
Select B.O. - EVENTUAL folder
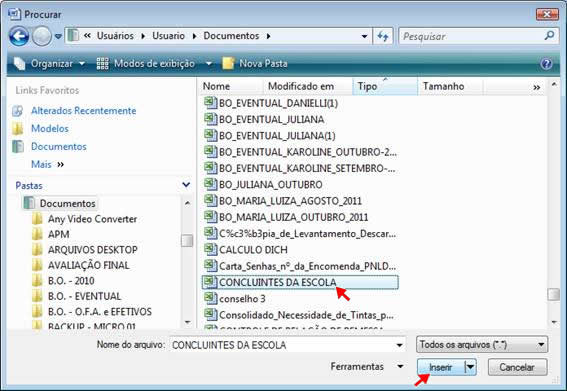pos(84,297)
